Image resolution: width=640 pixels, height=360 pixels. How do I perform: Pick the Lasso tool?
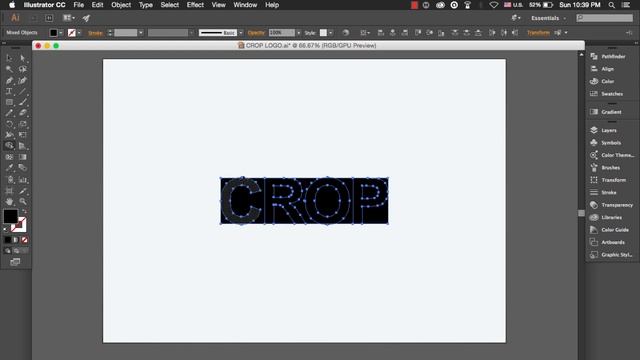point(22,69)
